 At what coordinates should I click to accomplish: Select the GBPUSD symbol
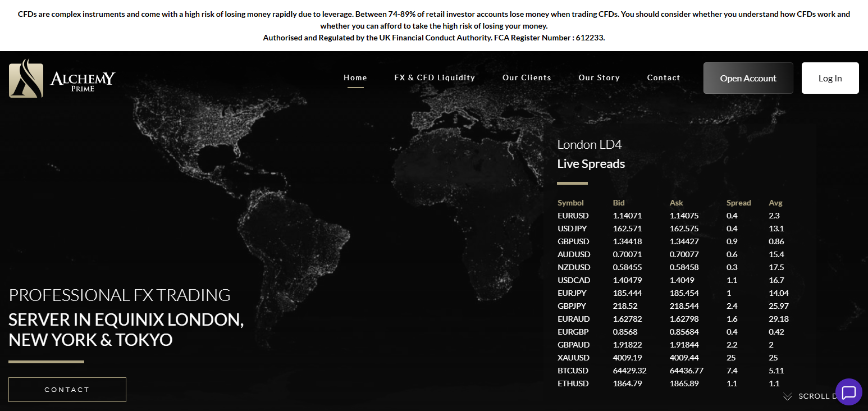(x=573, y=241)
